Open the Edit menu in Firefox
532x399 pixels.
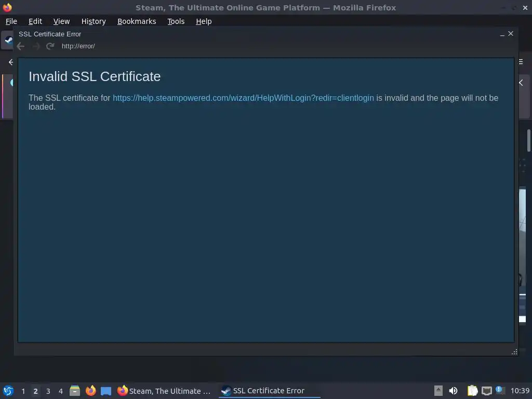click(35, 21)
